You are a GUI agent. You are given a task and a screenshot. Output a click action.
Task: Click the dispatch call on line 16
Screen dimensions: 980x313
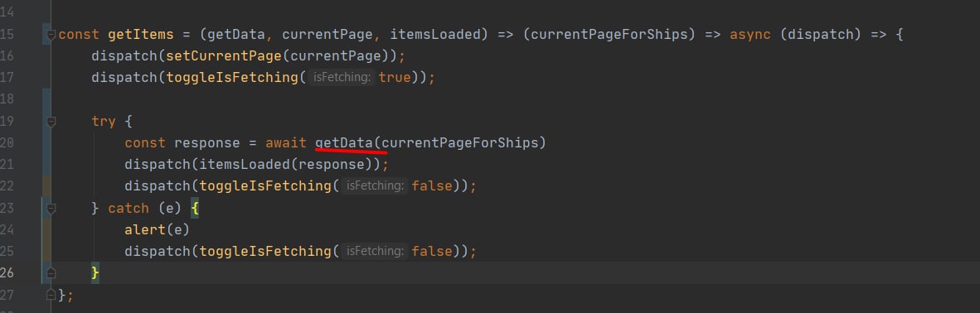124,56
